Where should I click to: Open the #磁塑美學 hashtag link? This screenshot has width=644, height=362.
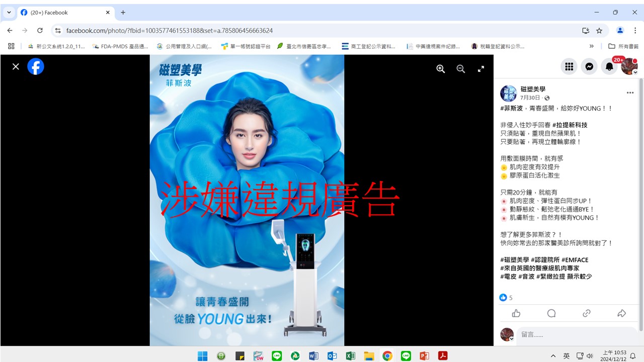(x=515, y=260)
